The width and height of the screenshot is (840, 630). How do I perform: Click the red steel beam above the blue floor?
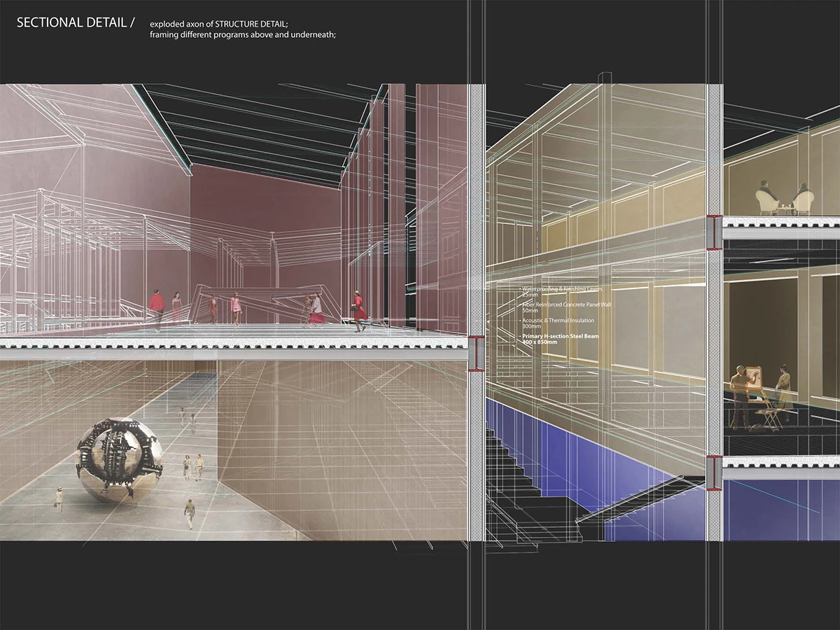(715, 472)
